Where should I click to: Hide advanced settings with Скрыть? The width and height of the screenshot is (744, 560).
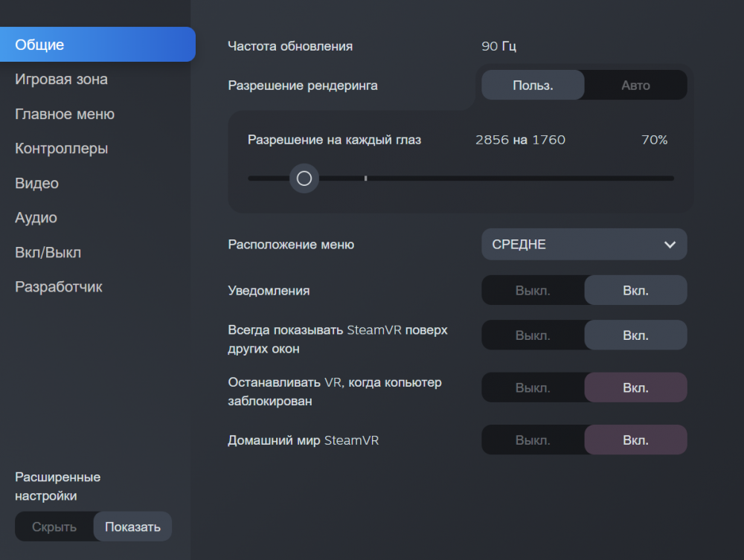(54, 527)
